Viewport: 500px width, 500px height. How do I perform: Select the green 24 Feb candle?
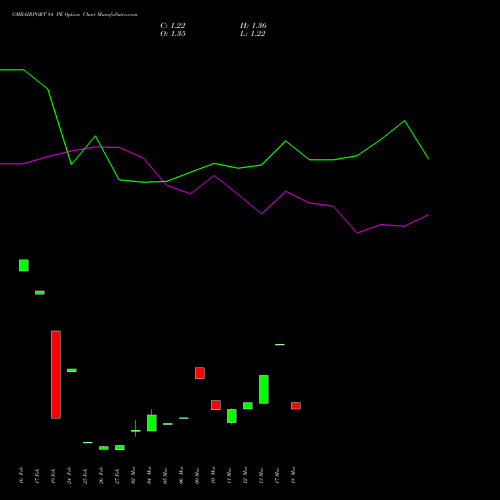72,370
